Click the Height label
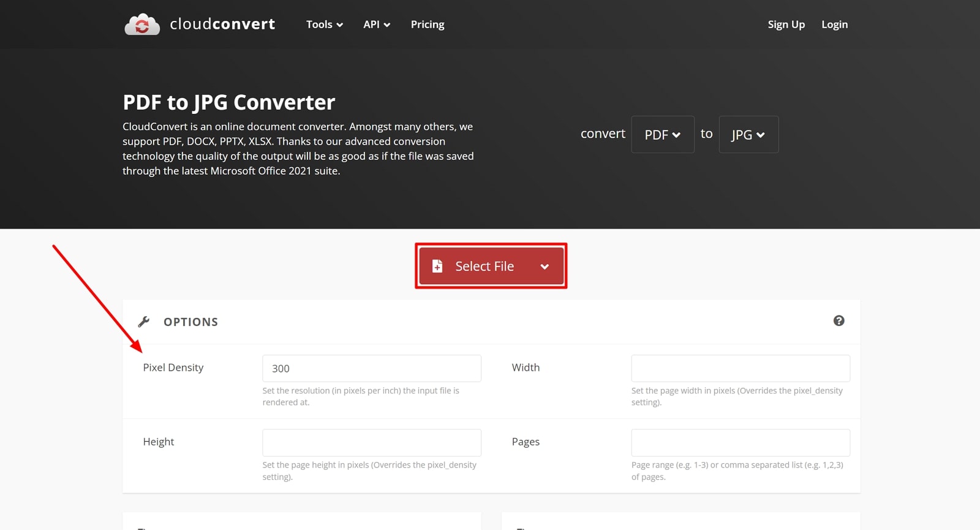Screen dimensions: 980x530 (x=159, y=442)
